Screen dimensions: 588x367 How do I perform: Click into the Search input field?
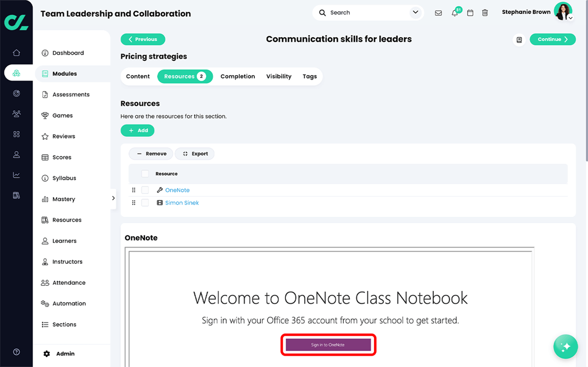pos(369,13)
